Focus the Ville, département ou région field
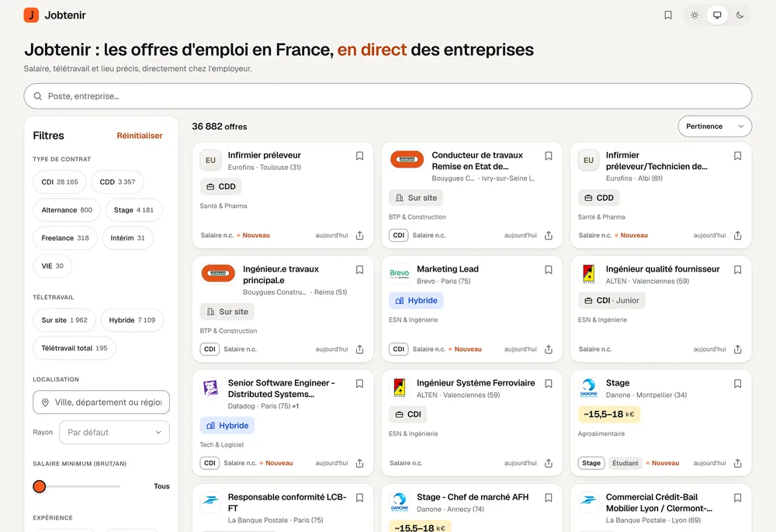The height and width of the screenshot is (532, 776). tap(102, 402)
